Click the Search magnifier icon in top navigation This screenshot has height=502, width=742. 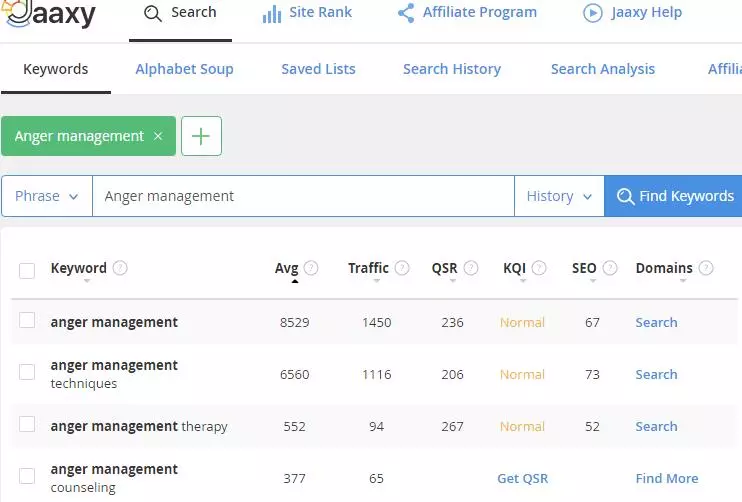point(152,13)
